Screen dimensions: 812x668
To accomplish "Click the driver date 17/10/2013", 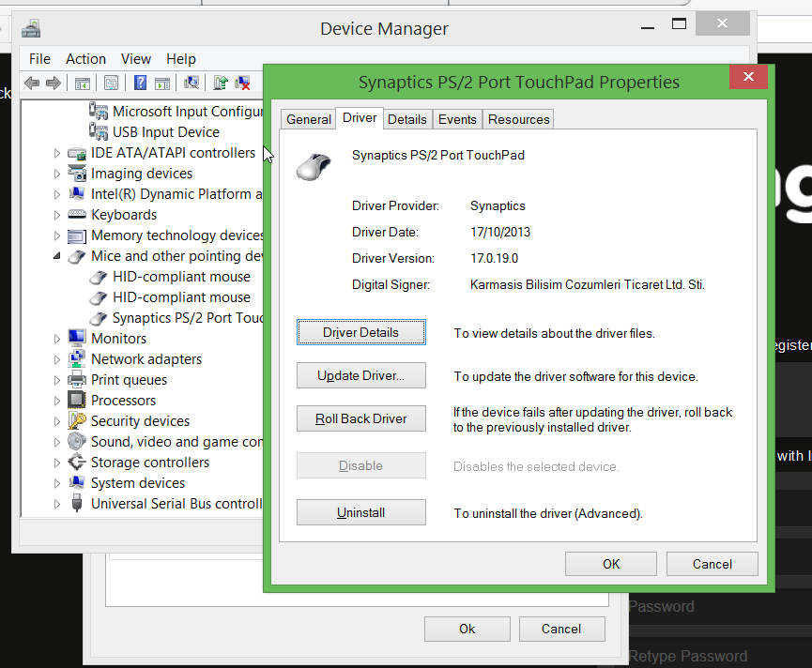I will pos(500,232).
